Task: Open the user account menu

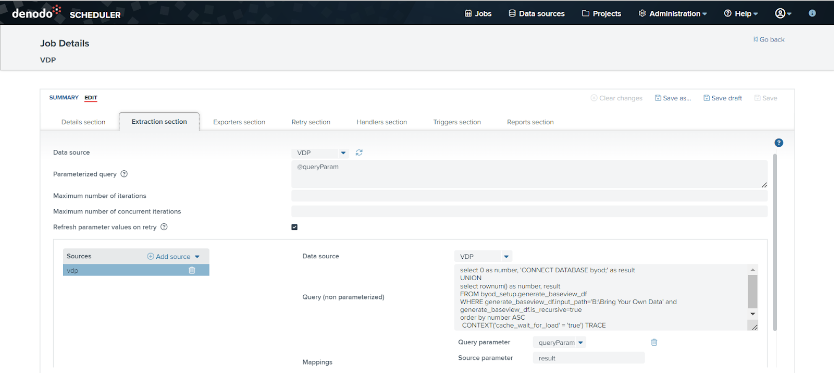Action: coord(783,14)
